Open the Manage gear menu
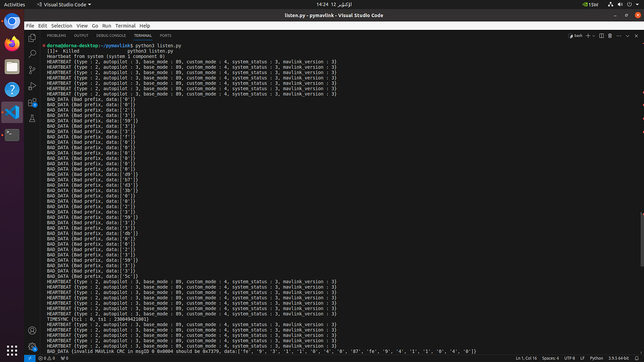The width and height of the screenshot is (644, 362). tap(32, 347)
